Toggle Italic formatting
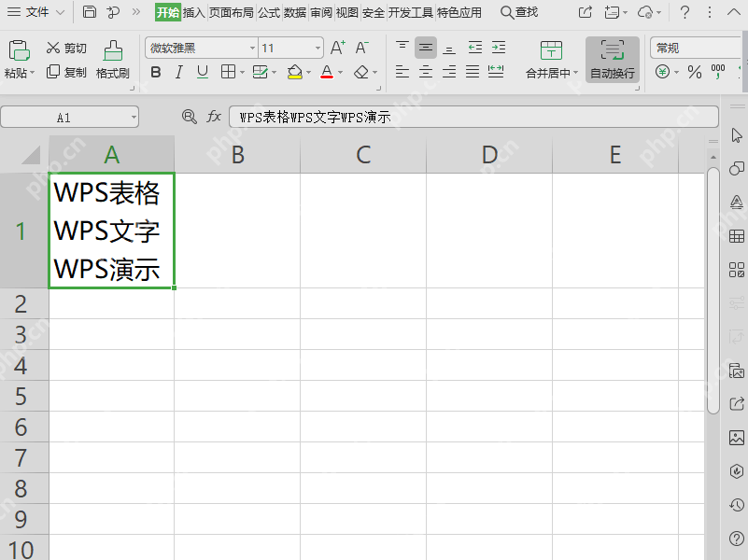 point(179,73)
